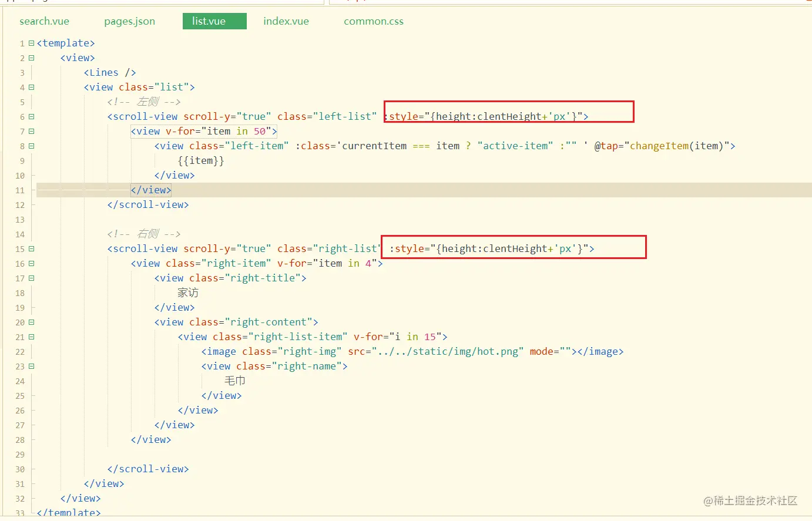Image resolution: width=812 pixels, height=521 pixels.
Task: Click the "active-item" string on line 8
Action: (x=515, y=146)
